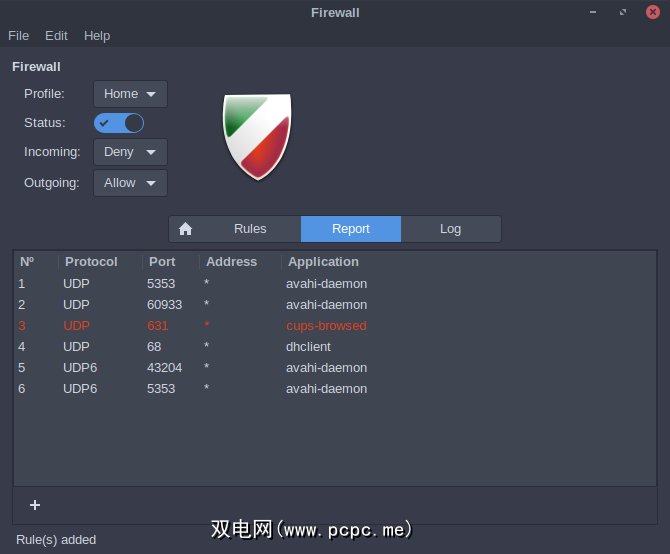Close the Firewall window

click(652, 12)
